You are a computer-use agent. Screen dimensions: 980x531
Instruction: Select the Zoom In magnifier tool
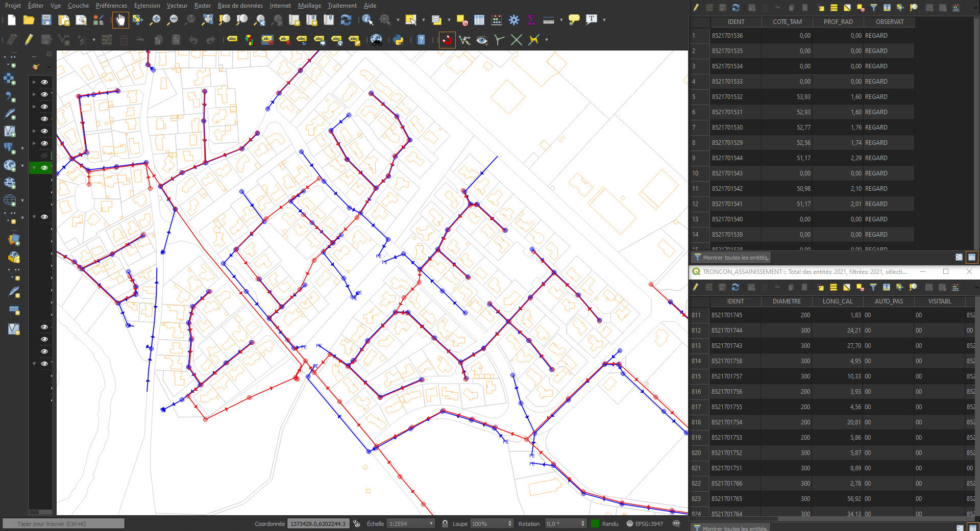click(x=155, y=20)
